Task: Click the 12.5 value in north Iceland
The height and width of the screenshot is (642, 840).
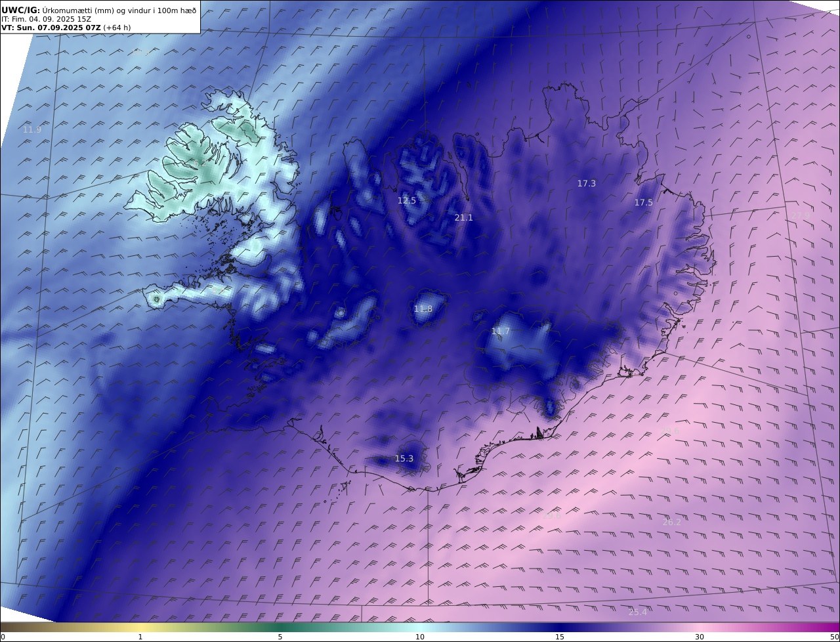Action: point(407,200)
